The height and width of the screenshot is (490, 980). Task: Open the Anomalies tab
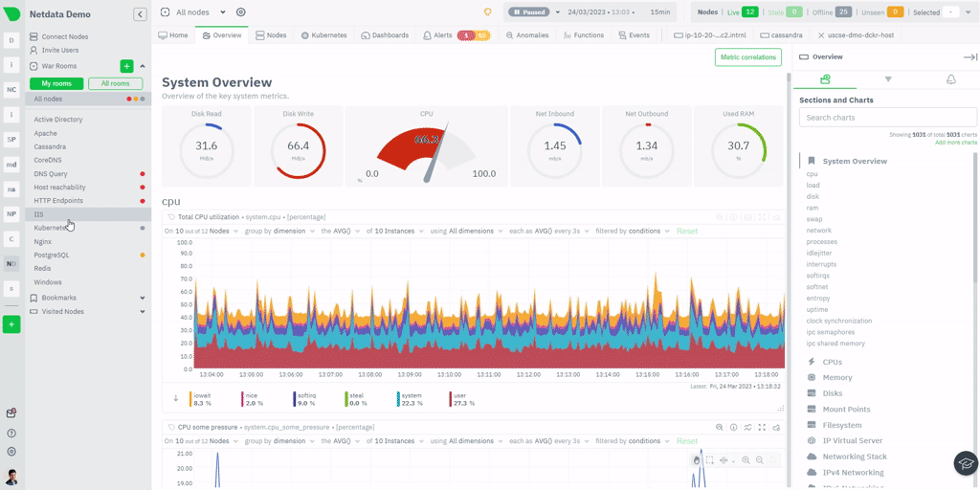point(528,35)
